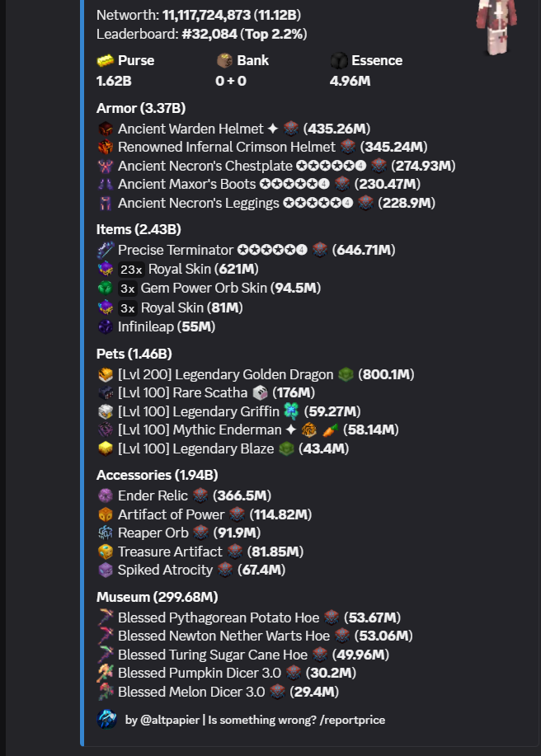
Task: Click the black Essence icon
Action: coord(339,61)
